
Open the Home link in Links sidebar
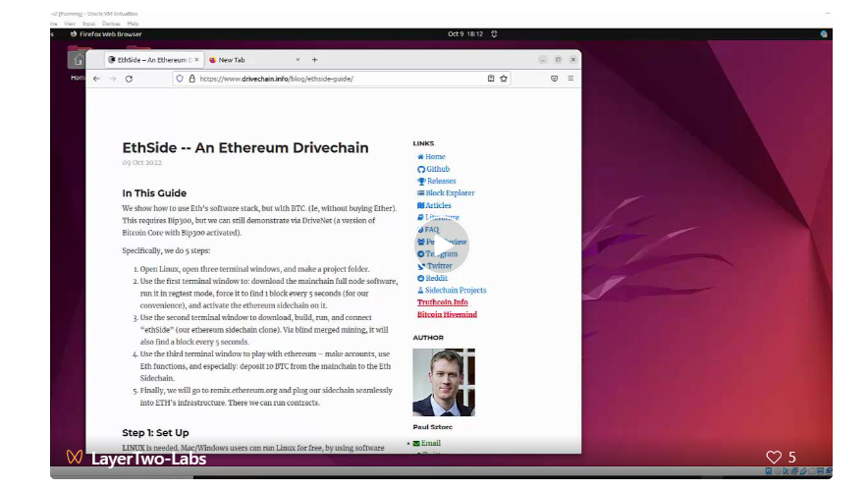pyautogui.click(x=435, y=157)
